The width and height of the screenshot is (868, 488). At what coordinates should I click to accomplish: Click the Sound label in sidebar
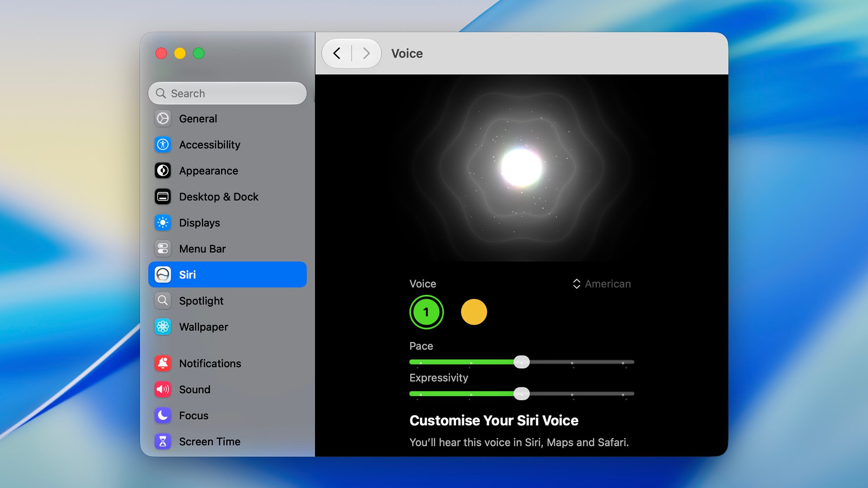(x=195, y=390)
